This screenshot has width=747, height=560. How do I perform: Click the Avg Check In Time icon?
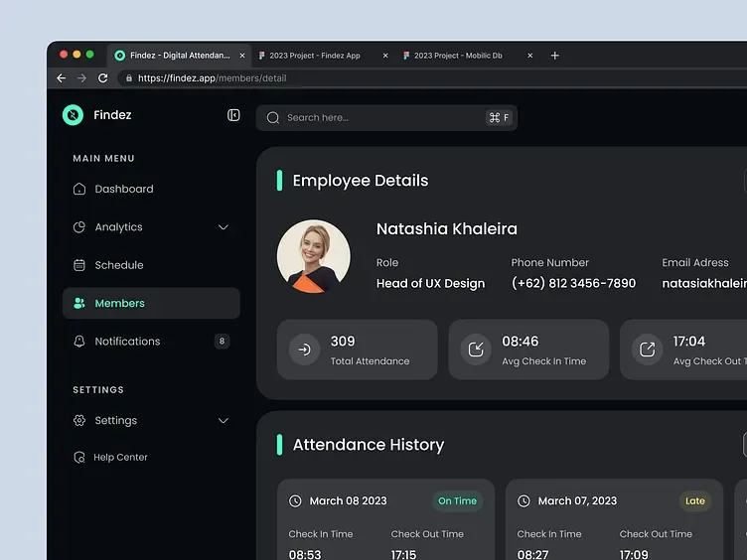click(476, 350)
